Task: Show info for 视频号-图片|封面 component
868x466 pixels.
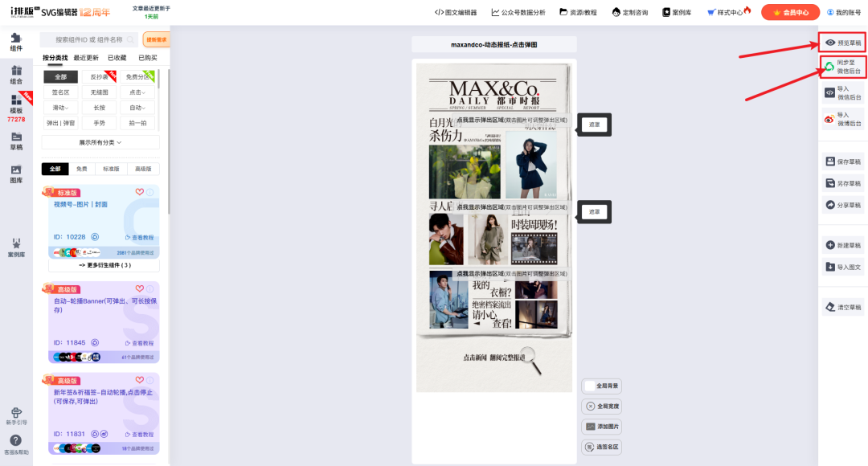Action: (x=149, y=192)
